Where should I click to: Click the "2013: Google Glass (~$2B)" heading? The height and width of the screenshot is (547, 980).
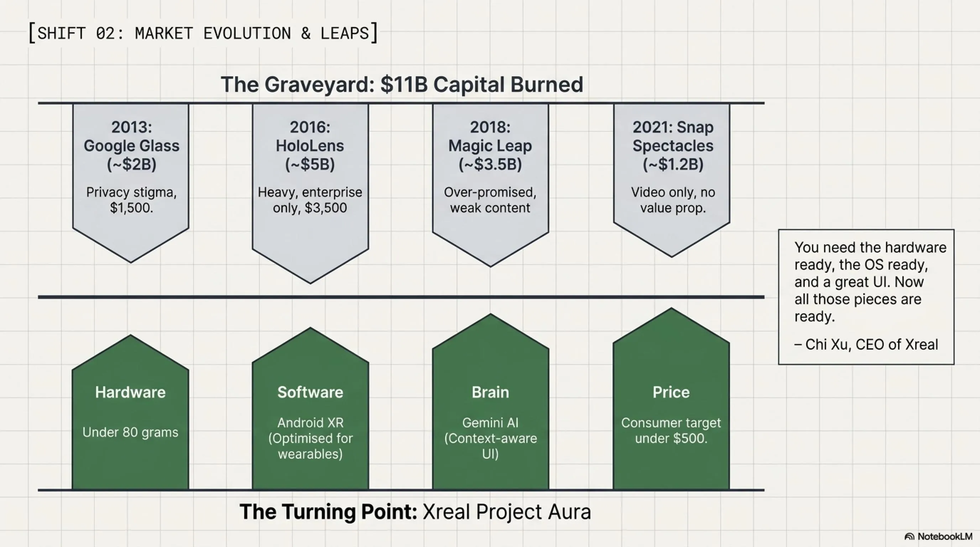131,146
